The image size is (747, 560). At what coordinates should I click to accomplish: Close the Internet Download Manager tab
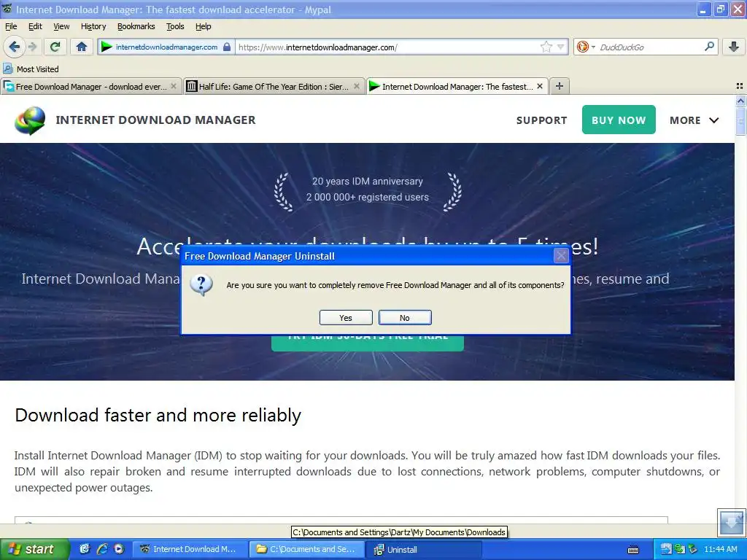coord(540,86)
